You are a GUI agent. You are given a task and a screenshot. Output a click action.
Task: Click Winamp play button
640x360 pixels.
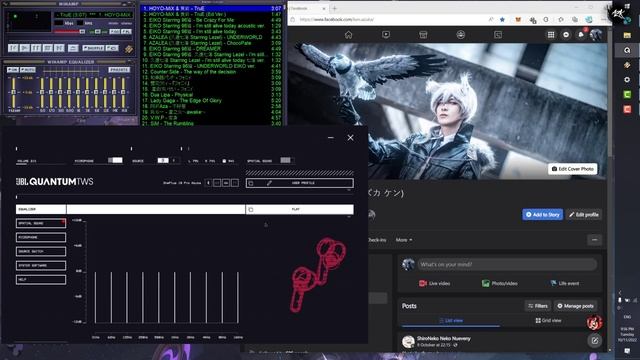(25, 48)
